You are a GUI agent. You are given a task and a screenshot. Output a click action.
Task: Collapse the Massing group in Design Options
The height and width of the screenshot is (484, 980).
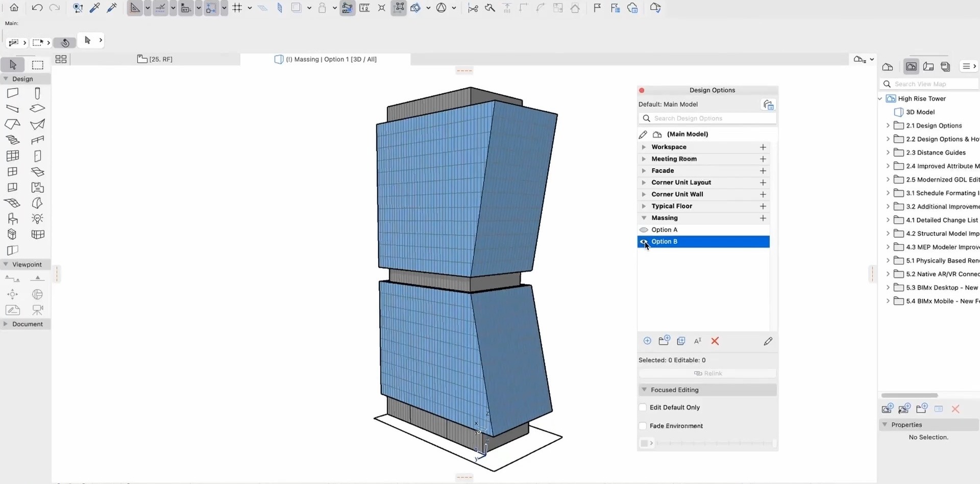click(x=644, y=218)
